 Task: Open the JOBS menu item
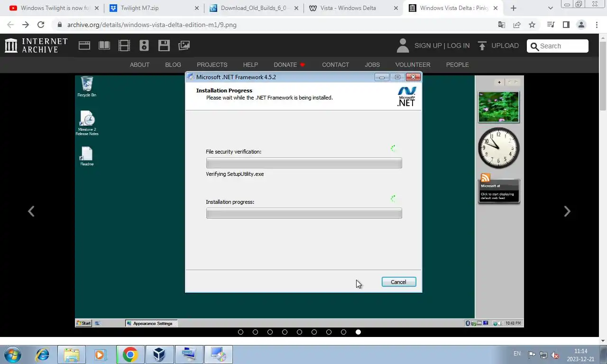click(x=372, y=64)
